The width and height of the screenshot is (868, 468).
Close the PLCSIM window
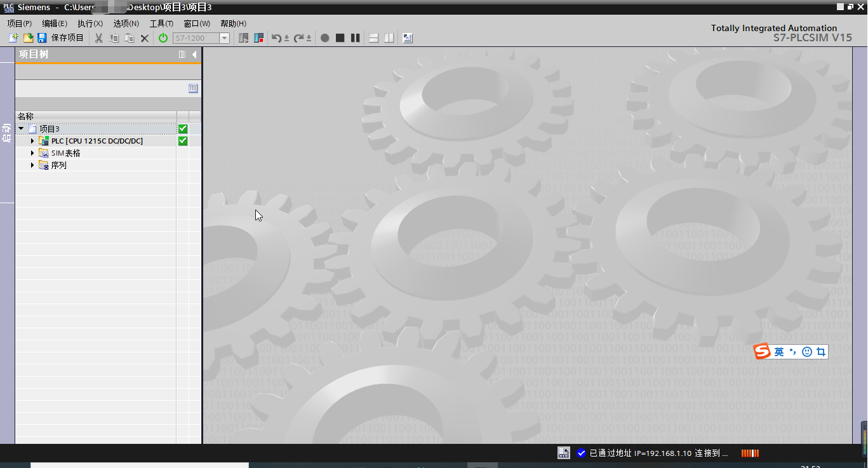pyautogui.click(x=860, y=6)
